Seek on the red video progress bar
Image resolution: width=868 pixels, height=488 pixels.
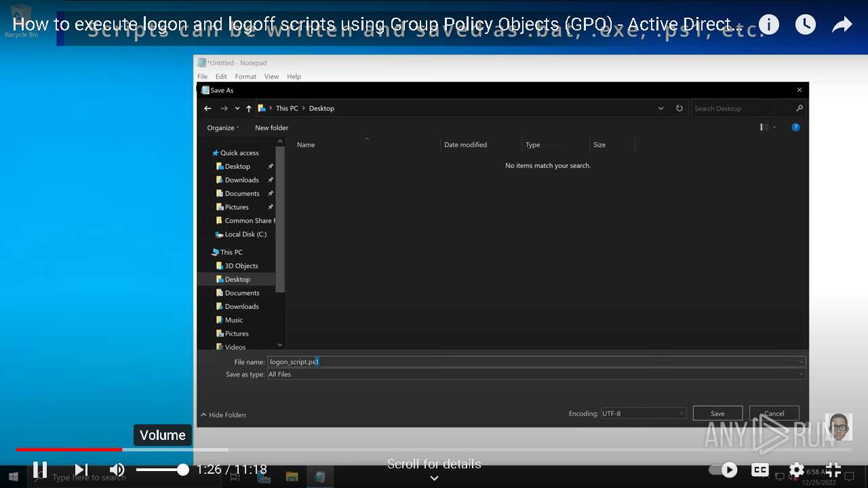coord(69,449)
